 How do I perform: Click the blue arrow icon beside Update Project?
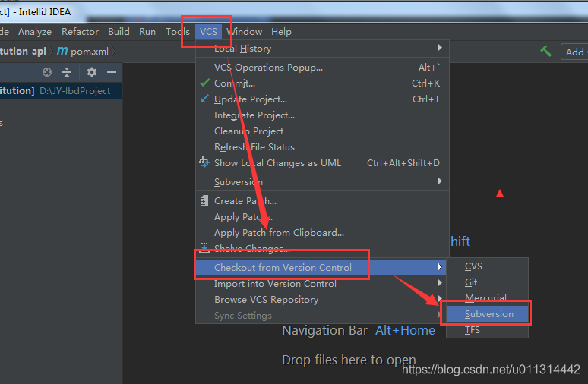(x=204, y=99)
